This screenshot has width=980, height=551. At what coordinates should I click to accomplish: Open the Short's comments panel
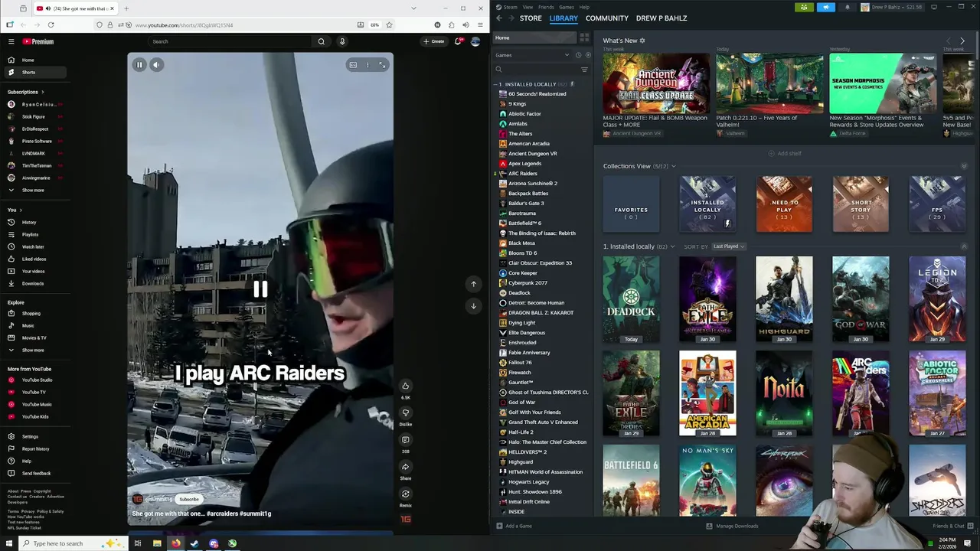click(x=406, y=440)
